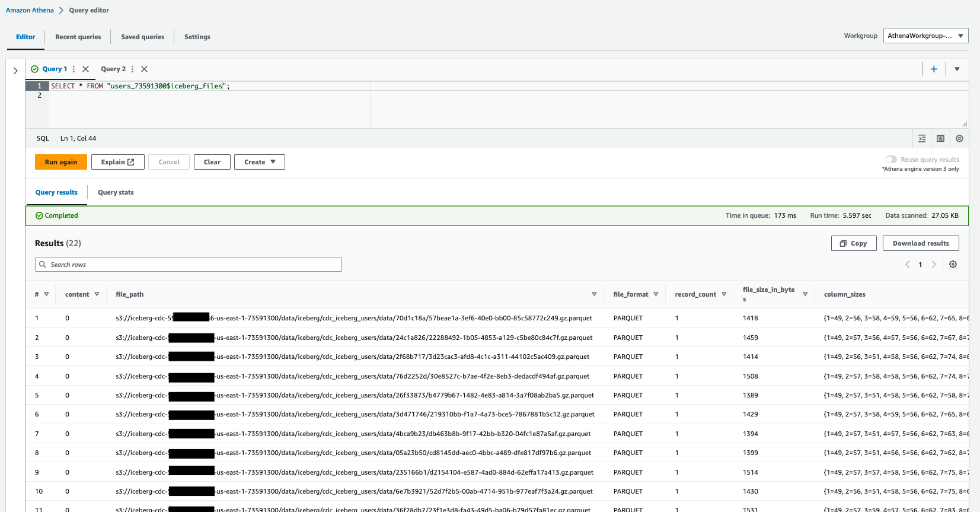Click file path ending dedacdf494af.gz.parquet

[x=353, y=376]
